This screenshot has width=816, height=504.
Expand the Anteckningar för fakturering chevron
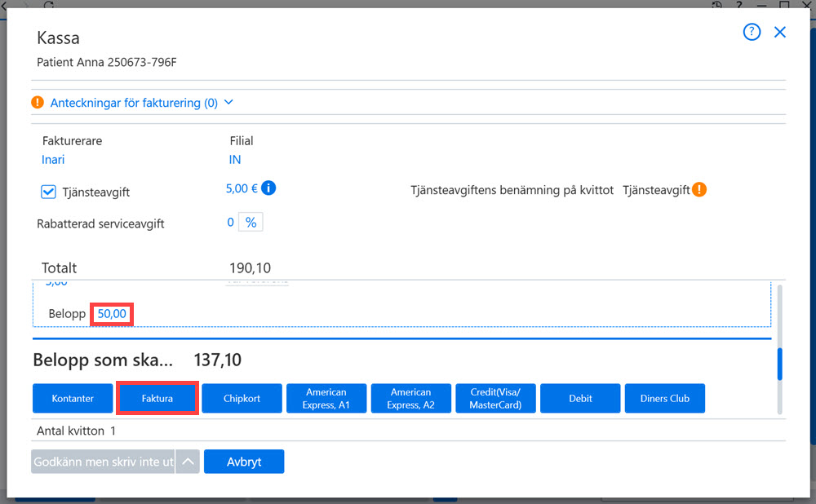pyautogui.click(x=228, y=102)
